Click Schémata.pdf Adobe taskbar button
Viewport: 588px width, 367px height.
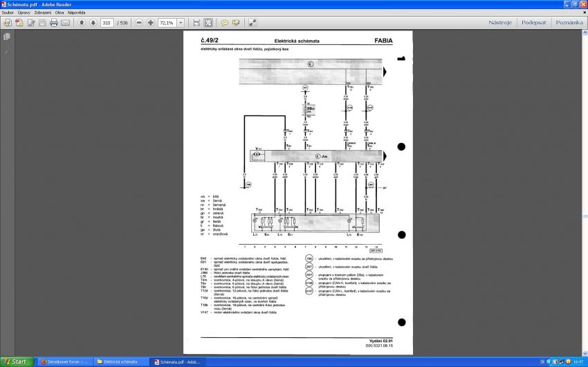click(178, 361)
